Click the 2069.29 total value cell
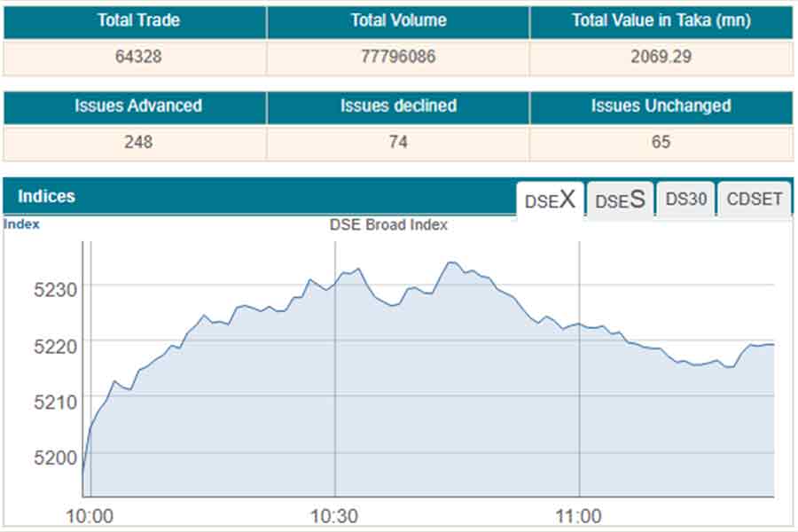This screenshot has width=798, height=532. [x=661, y=58]
